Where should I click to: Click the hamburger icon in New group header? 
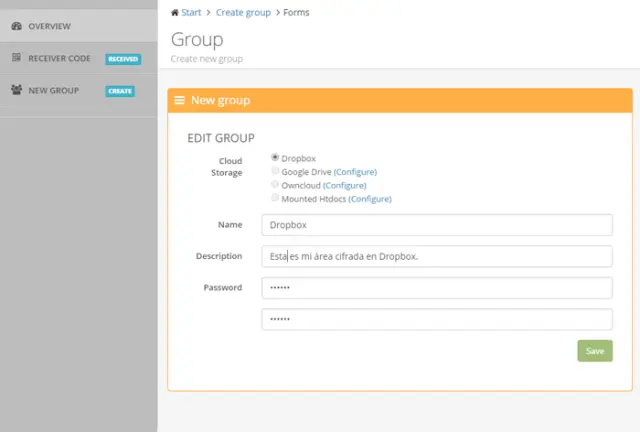180,101
